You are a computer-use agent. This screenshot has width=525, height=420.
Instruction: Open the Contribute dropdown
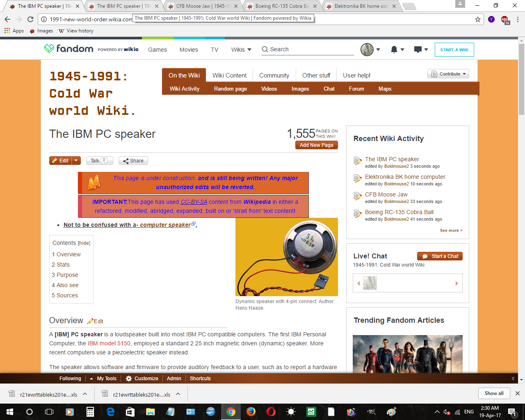point(448,74)
